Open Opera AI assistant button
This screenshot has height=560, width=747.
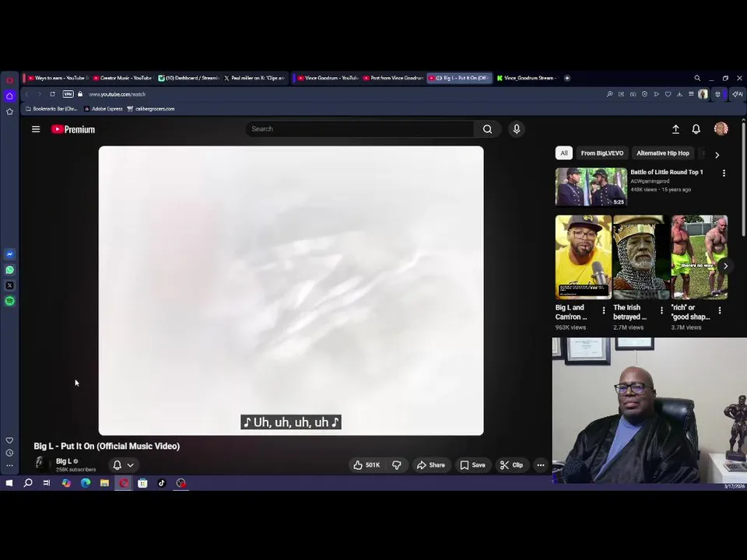click(737, 94)
